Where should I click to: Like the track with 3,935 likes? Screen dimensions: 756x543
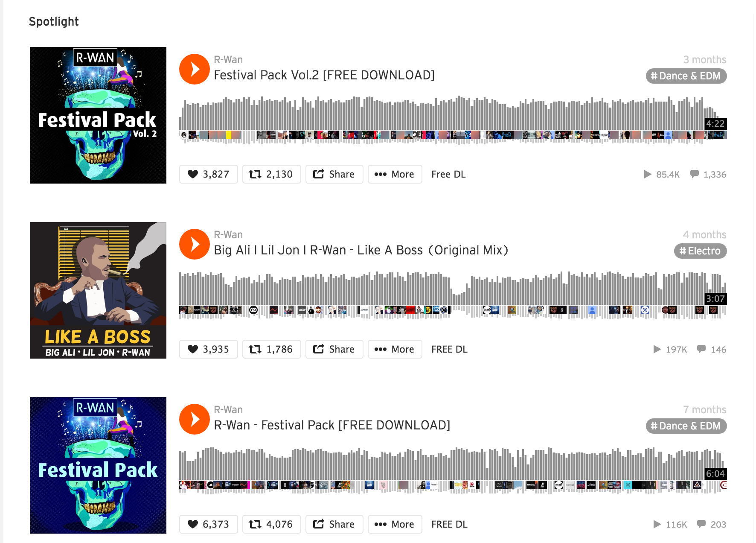pos(209,349)
